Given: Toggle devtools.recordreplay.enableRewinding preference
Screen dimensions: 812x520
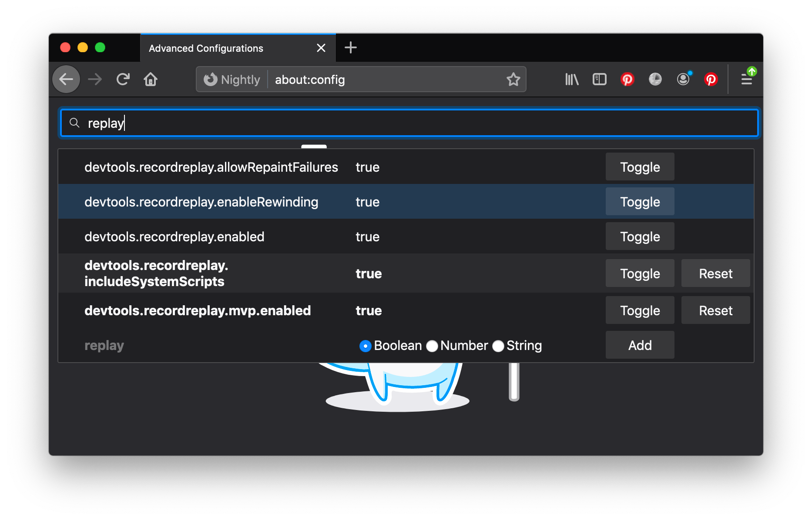Looking at the screenshot, I should 639,201.
